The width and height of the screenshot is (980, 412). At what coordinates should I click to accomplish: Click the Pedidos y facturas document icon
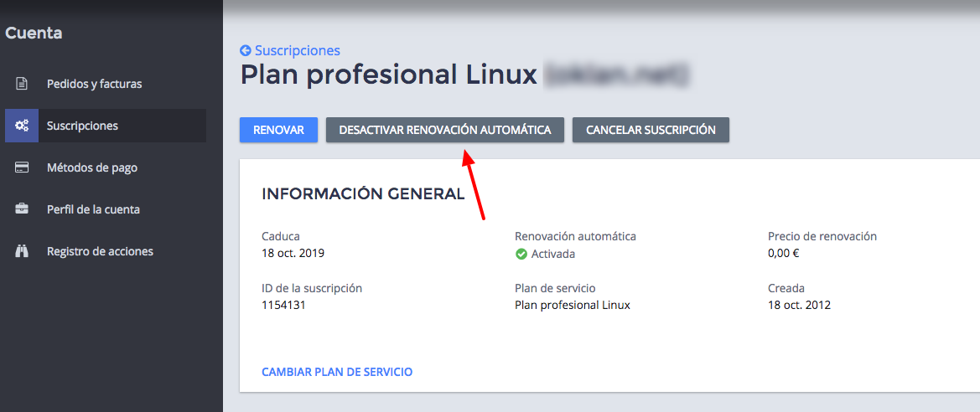pyautogui.click(x=22, y=84)
